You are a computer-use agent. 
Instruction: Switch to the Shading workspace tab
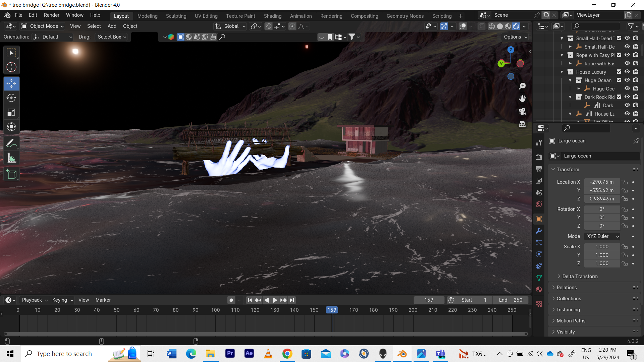coord(273,16)
